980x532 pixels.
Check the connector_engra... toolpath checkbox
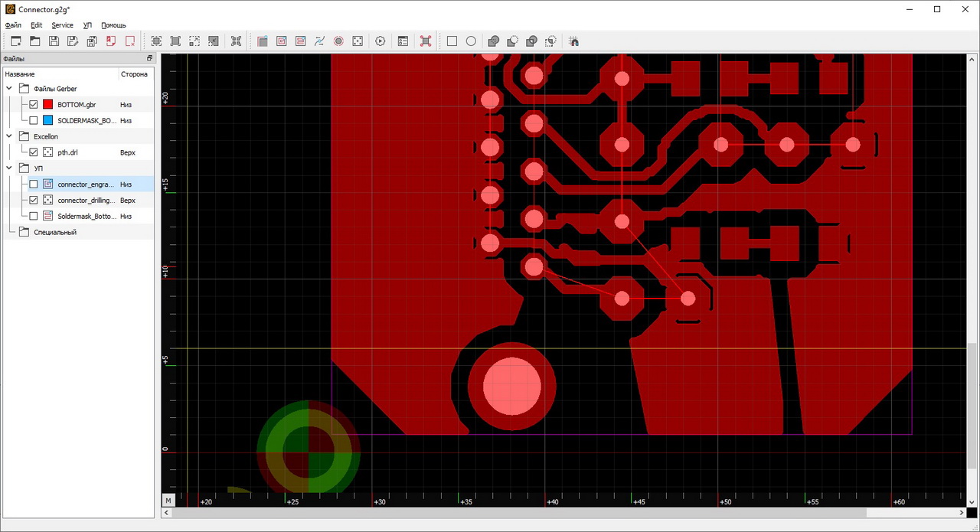34,184
